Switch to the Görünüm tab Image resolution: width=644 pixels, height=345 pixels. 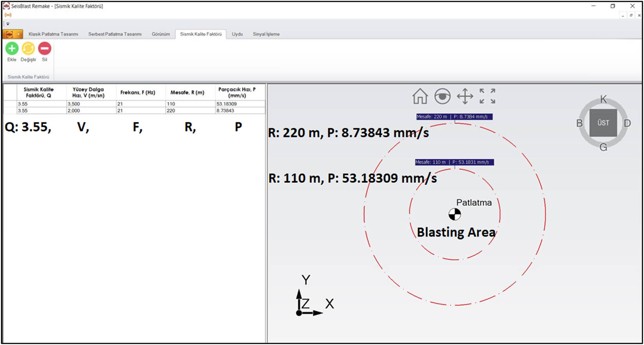[x=161, y=34]
